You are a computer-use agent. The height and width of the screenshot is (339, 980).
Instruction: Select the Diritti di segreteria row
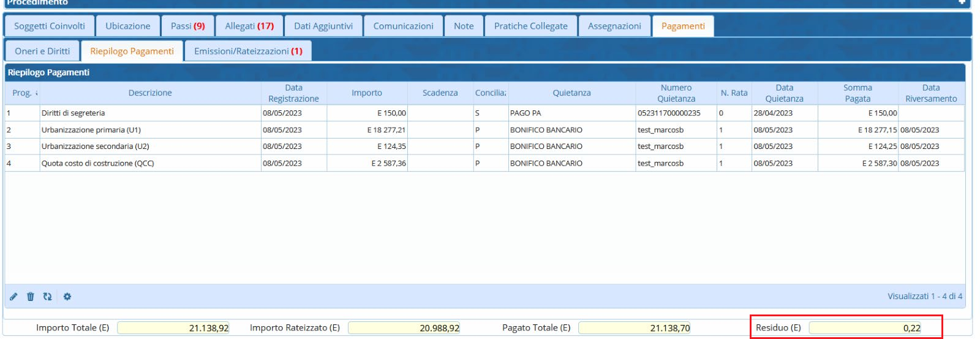pos(150,113)
